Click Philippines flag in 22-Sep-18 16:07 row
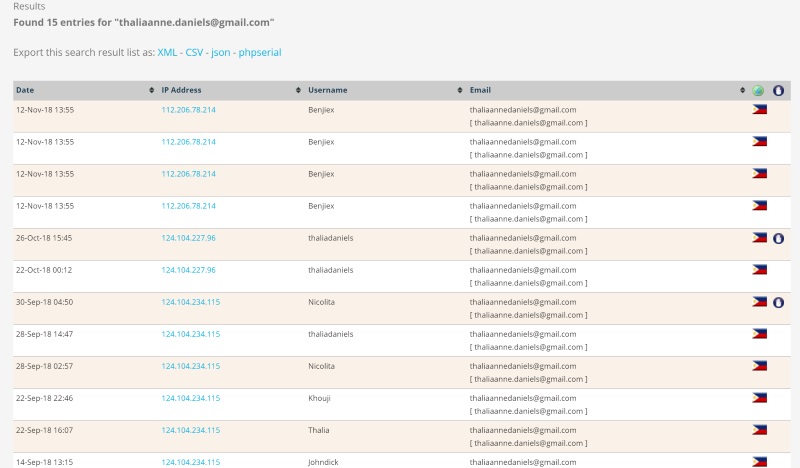Screen dimensions: 800x468 [759, 430]
